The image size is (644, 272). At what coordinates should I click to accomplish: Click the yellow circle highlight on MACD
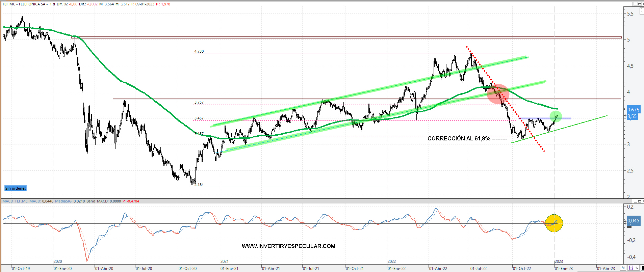click(554, 223)
